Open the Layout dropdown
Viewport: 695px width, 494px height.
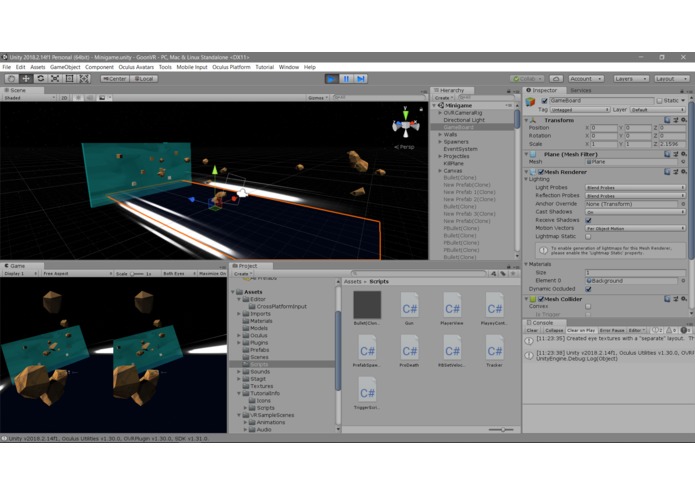(672, 79)
